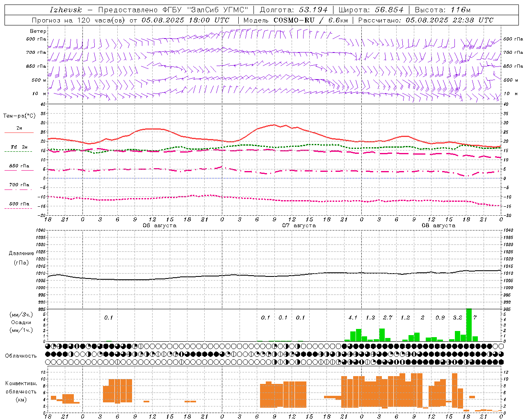
Task: Click the 2.7 precipitation amount
Action: point(388,317)
